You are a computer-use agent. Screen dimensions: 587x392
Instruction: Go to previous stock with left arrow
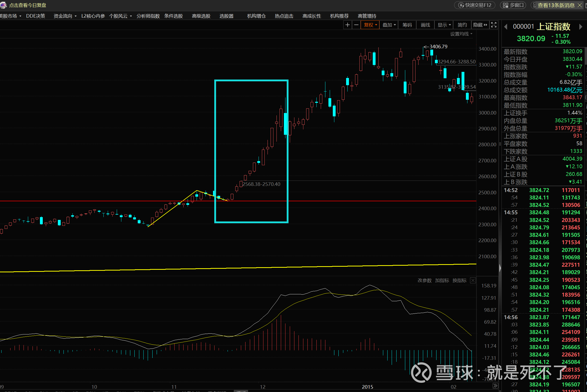506,27
